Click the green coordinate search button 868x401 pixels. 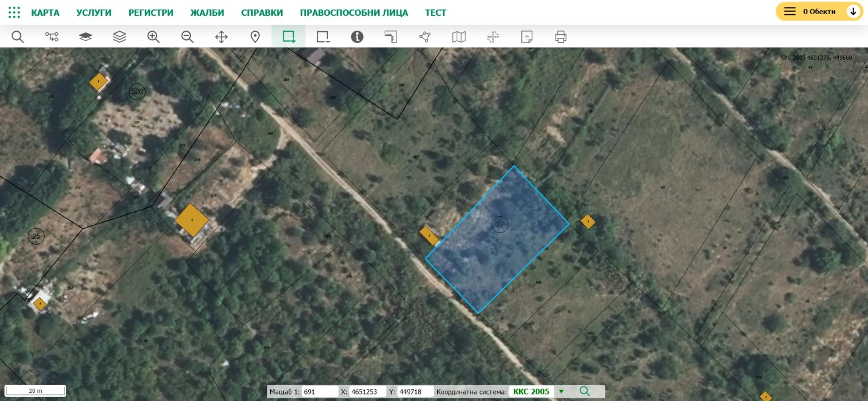(584, 391)
